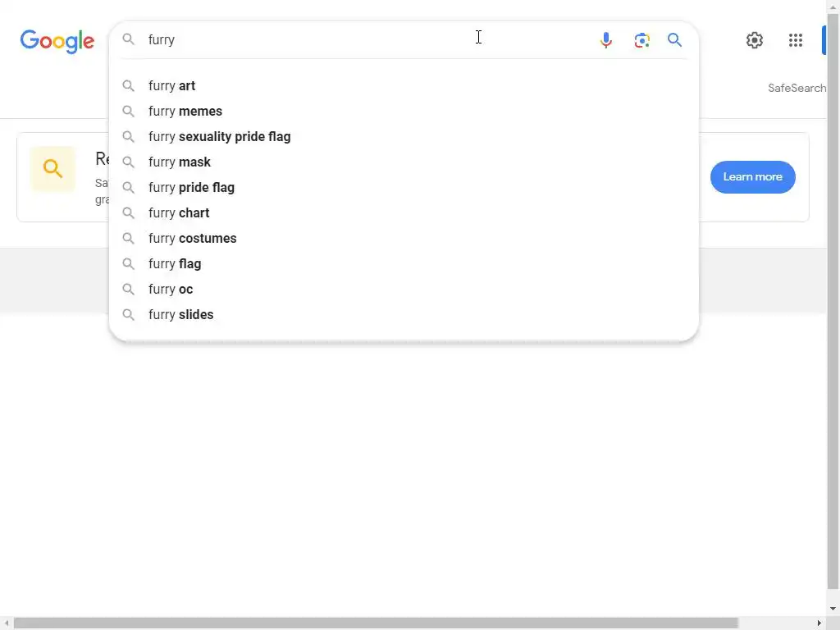Pick 'furry pride flag' suggestion
Screen dimensions: 840x630
[x=191, y=187]
